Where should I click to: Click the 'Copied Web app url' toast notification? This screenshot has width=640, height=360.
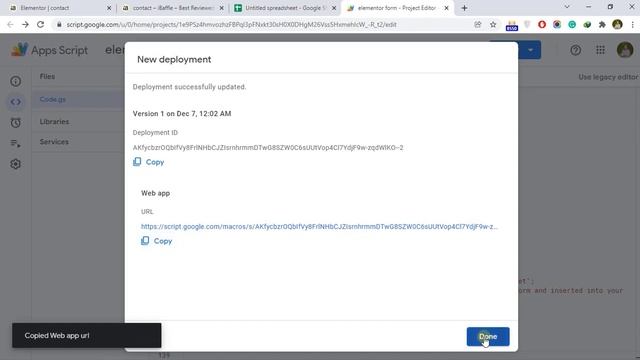click(x=87, y=336)
